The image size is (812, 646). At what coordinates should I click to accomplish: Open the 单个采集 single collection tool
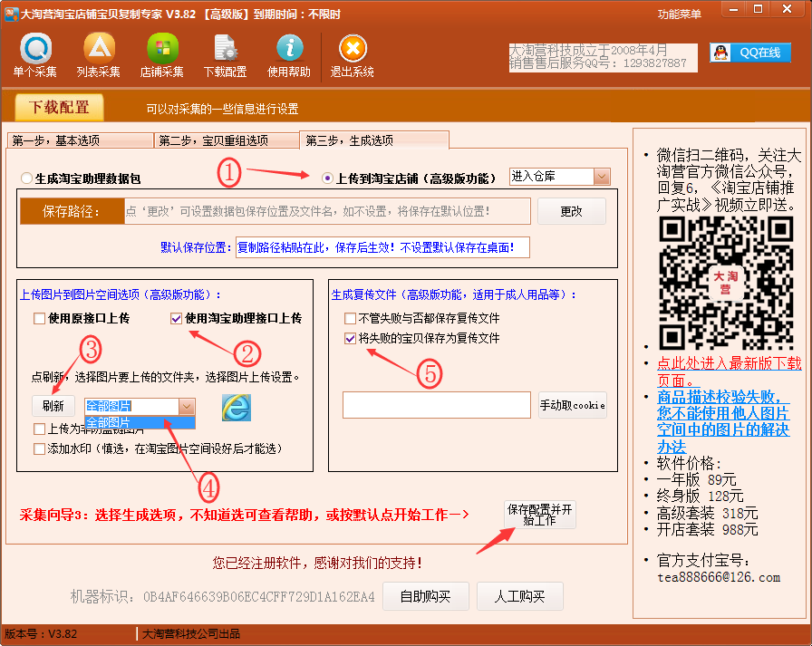tap(35, 55)
